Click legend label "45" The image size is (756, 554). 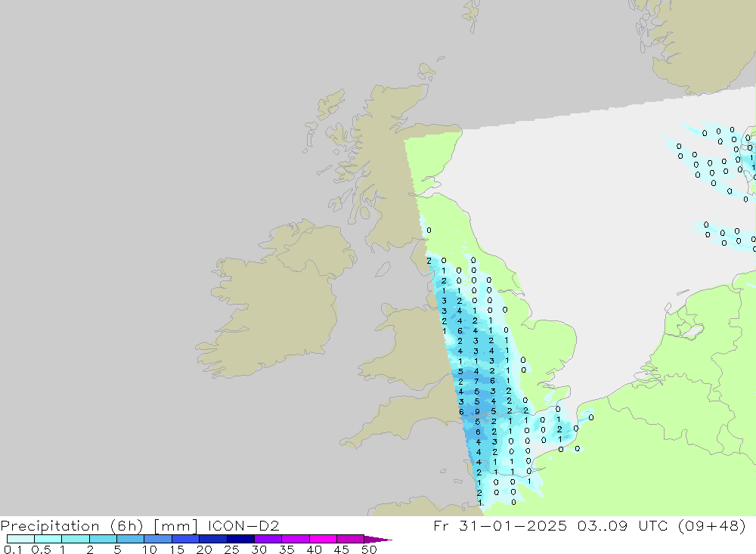[342, 549]
